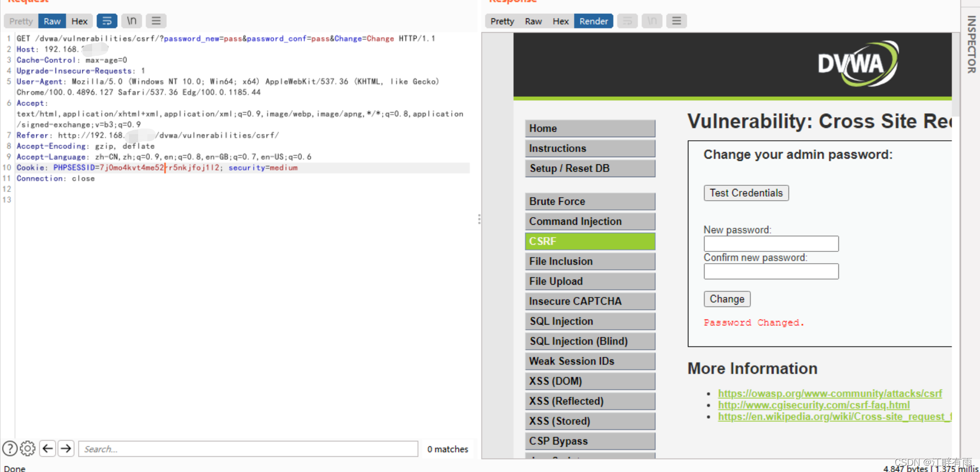
Task: Click 'Upgrade-Insecure-Requests: 1' line
Action: coord(81,71)
